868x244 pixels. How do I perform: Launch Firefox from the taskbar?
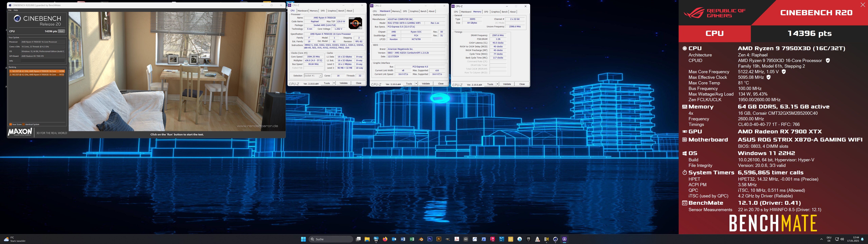(x=385, y=239)
